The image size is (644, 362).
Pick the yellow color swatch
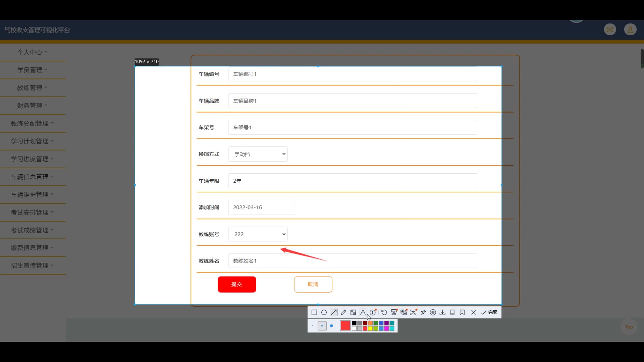pyautogui.click(x=370, y=328)
